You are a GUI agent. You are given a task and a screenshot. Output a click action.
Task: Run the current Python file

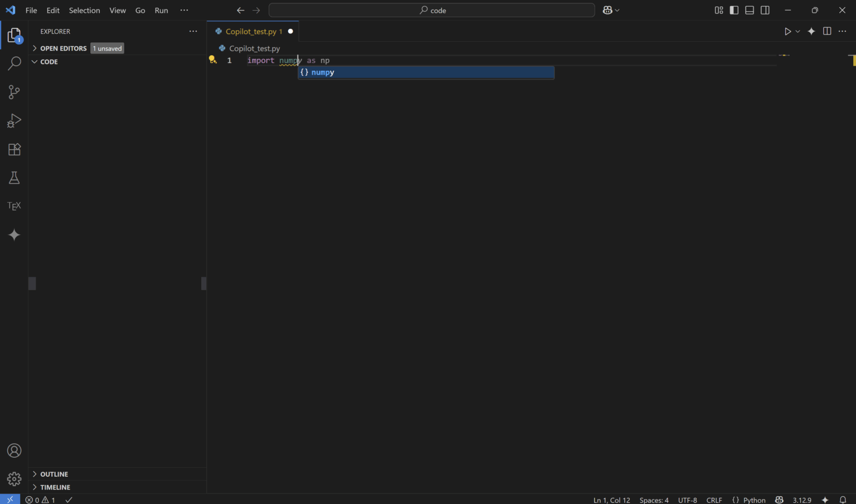[787, 31]
